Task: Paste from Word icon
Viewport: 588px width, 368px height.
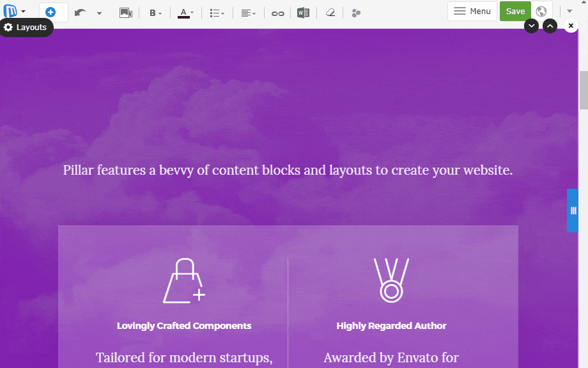Action: coord(303,13)
